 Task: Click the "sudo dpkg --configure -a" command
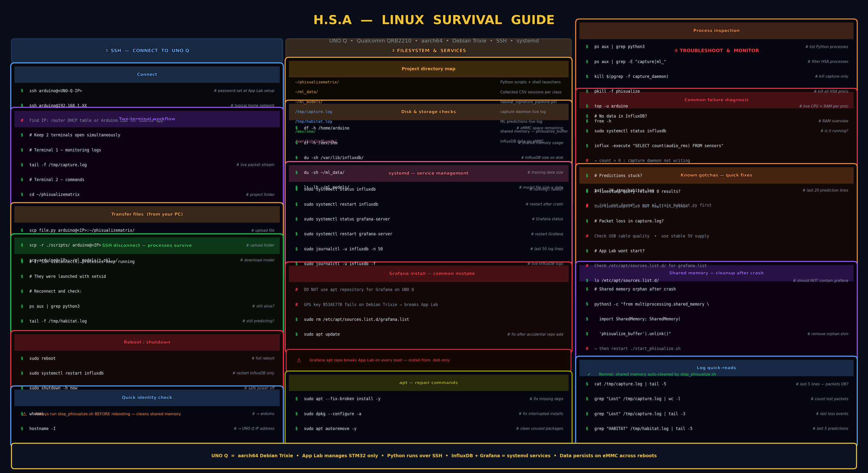(333, 414)
